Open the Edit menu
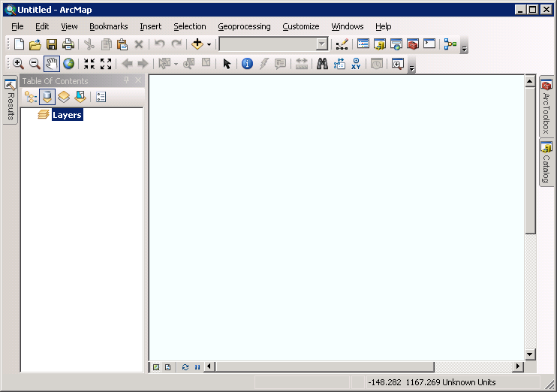 (42, 26)
